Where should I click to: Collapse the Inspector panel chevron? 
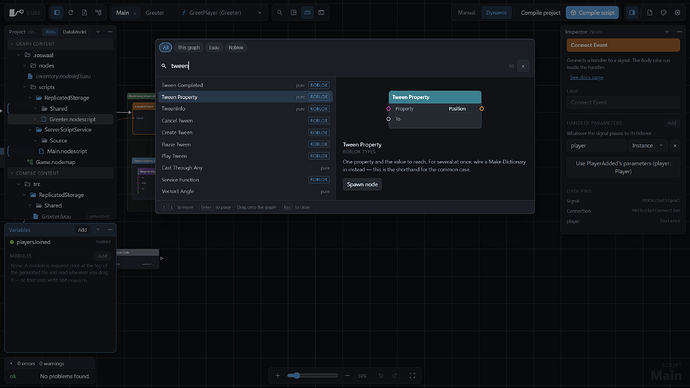point(667,32)
